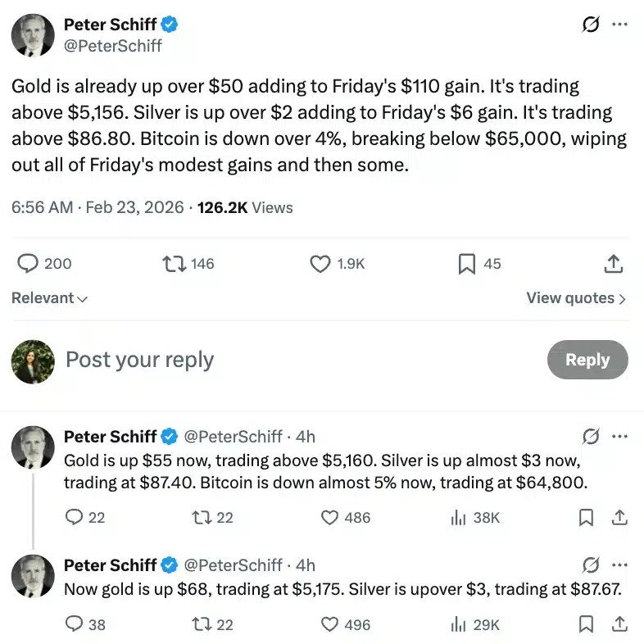This screenshot has width=644, height=644.
Task: Open more options on second reply
Action: [x=619, y=565]
